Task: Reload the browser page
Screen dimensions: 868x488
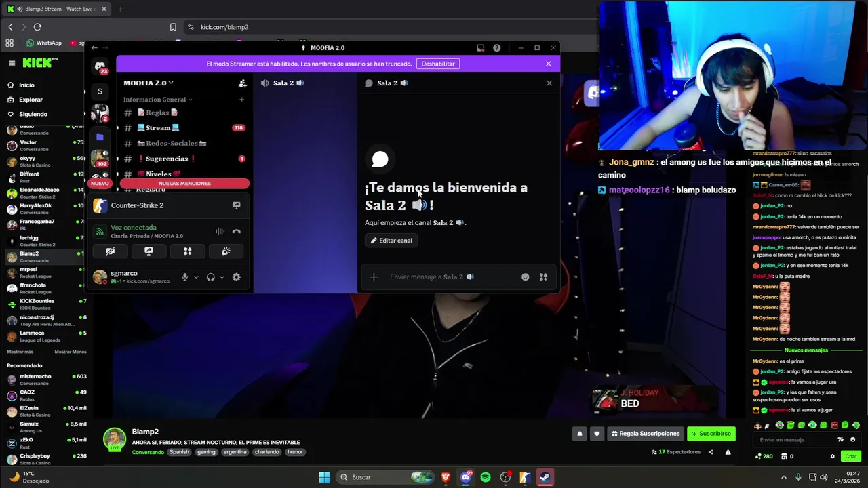Action: click(37, 27)
